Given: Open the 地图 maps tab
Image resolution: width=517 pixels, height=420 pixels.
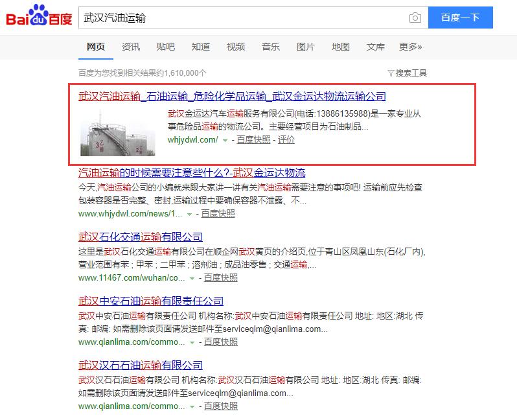Looking at the screenshot, I should pos(341,47).
